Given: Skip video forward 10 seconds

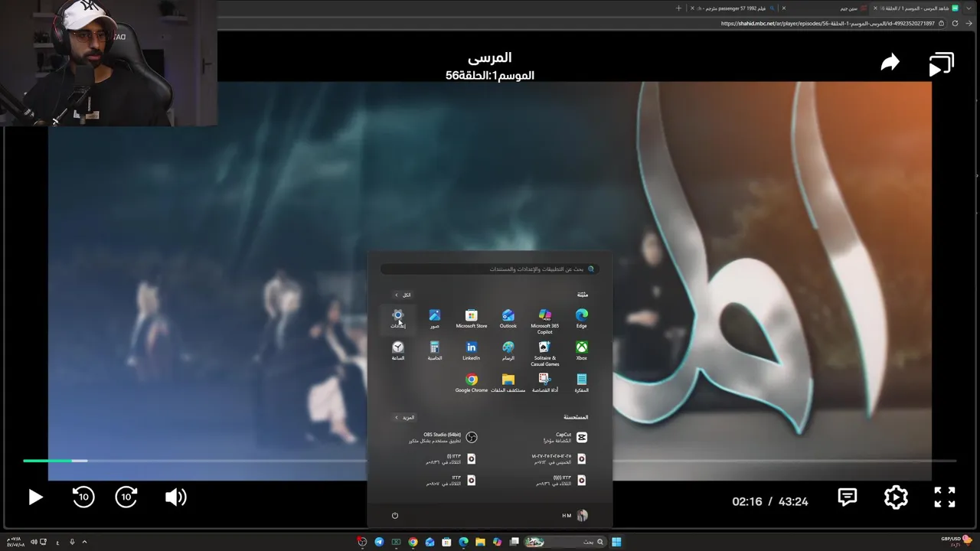Looking at the screenshot, I should (x=126, y=497).
